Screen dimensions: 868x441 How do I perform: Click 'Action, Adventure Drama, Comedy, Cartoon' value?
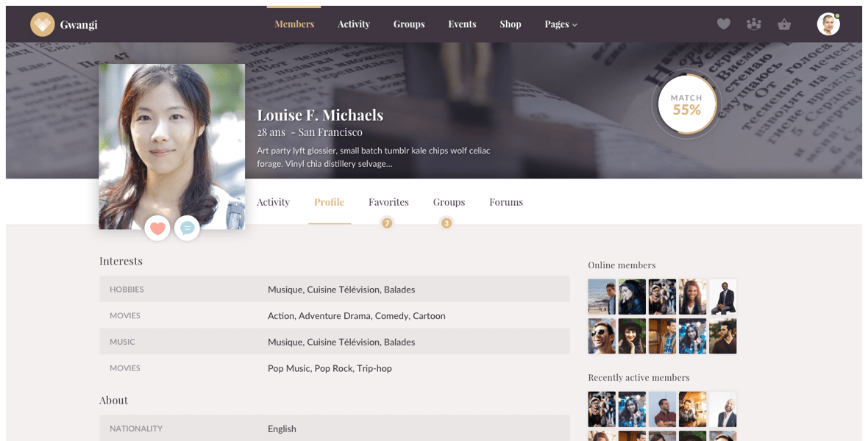[x=357, y=316]
